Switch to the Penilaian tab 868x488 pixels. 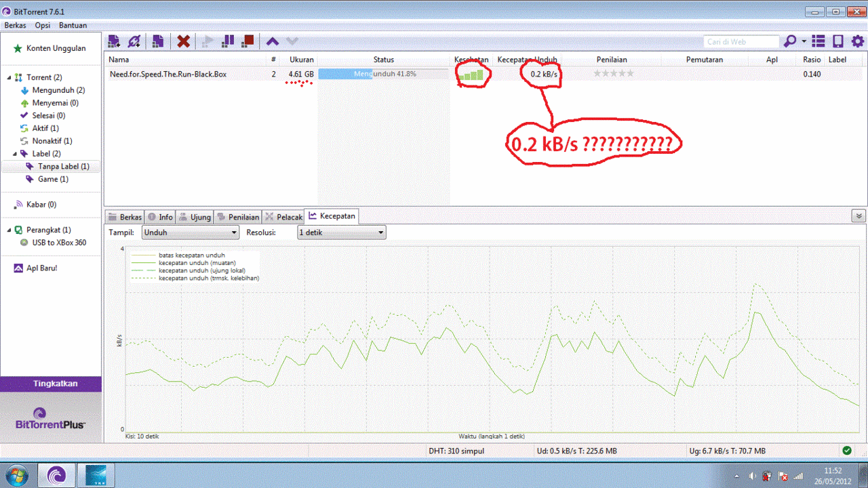[238, 217]
